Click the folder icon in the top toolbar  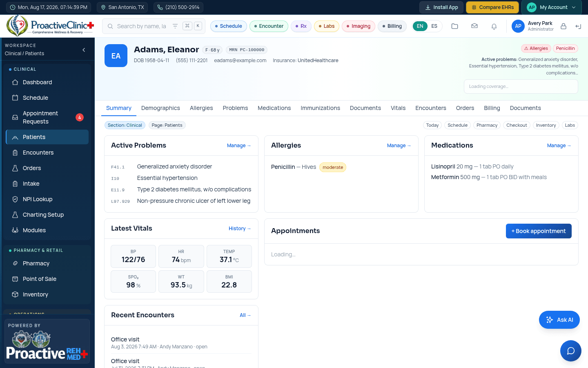coord(454,26)
